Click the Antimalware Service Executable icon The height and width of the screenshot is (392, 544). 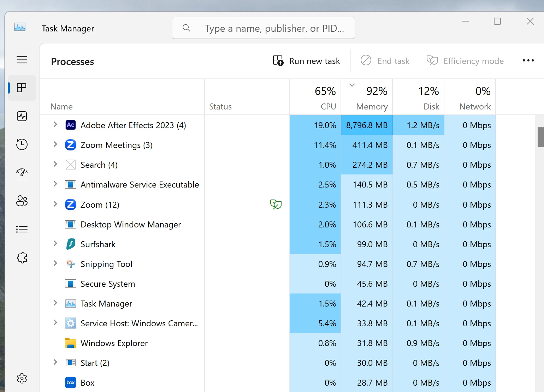pyautogui.click(x=71, y=184)
